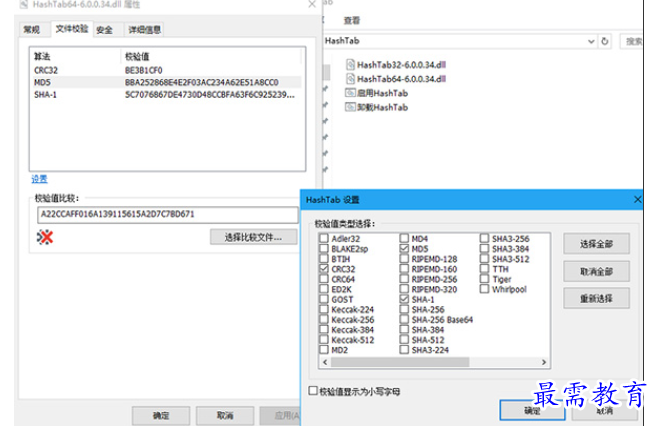Select the MD5 result row
655x426 pixels.
(x=167, y=82)
